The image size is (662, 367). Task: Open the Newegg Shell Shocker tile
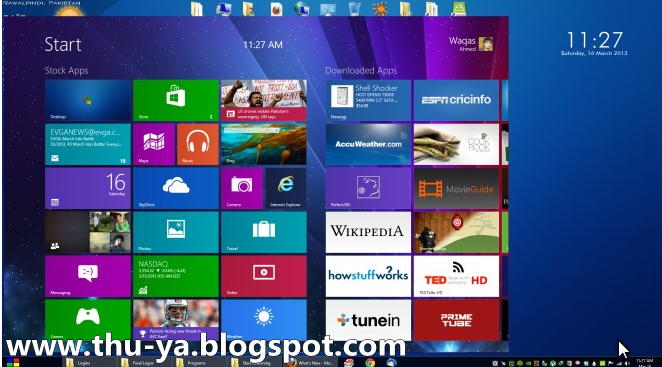click(368, 100)
